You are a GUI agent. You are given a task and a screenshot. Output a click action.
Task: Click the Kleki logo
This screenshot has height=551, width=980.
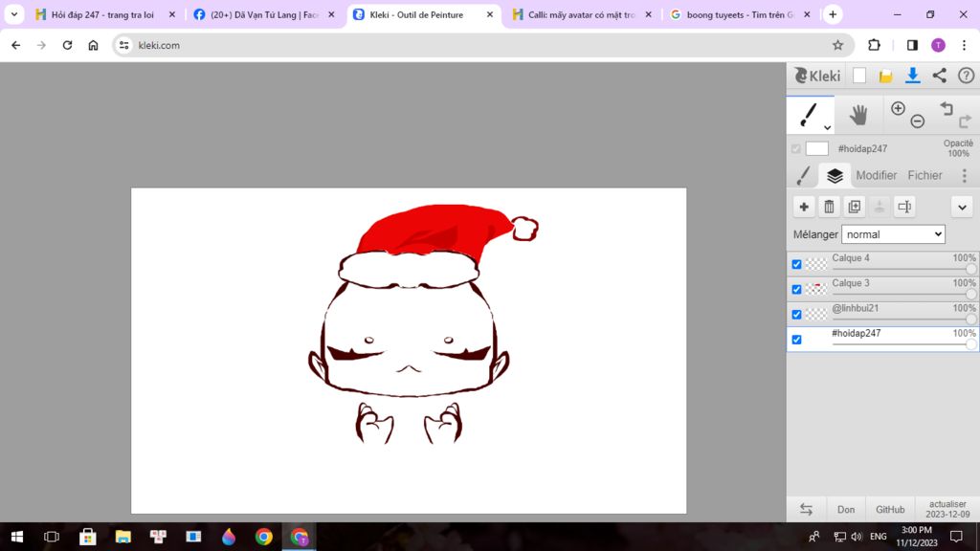click(817, 76)
